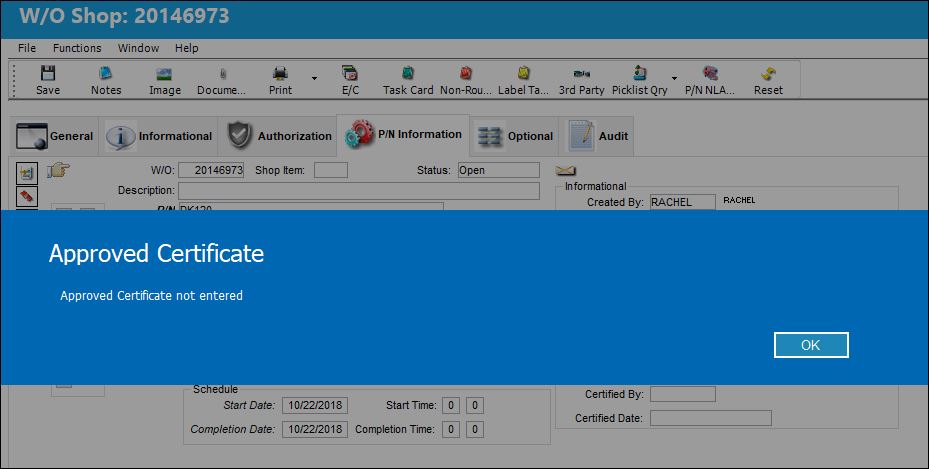Expand the Picklist Qry dropdown arrow
The image size is (929, 469).
click(x=674, y=78)
